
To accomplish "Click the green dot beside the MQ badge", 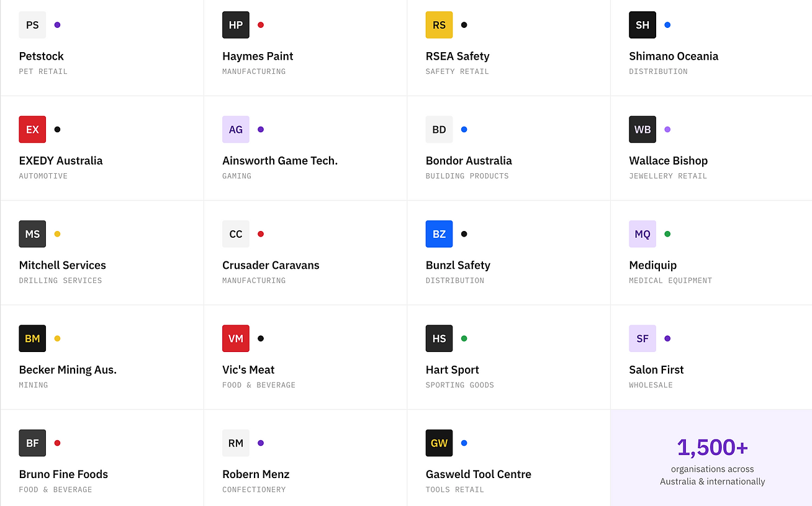I will [667, 234].
